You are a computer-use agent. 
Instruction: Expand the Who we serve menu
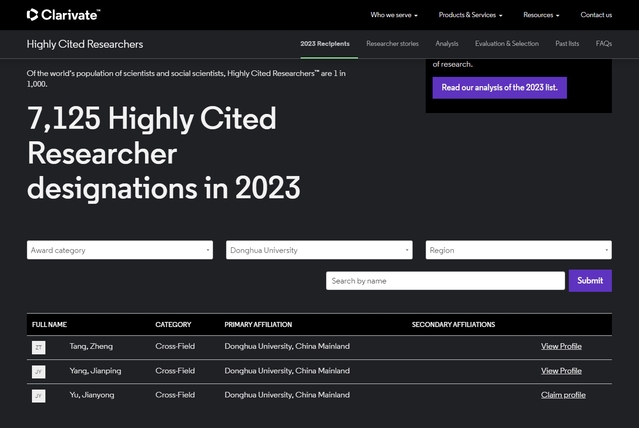click(394, 15)
